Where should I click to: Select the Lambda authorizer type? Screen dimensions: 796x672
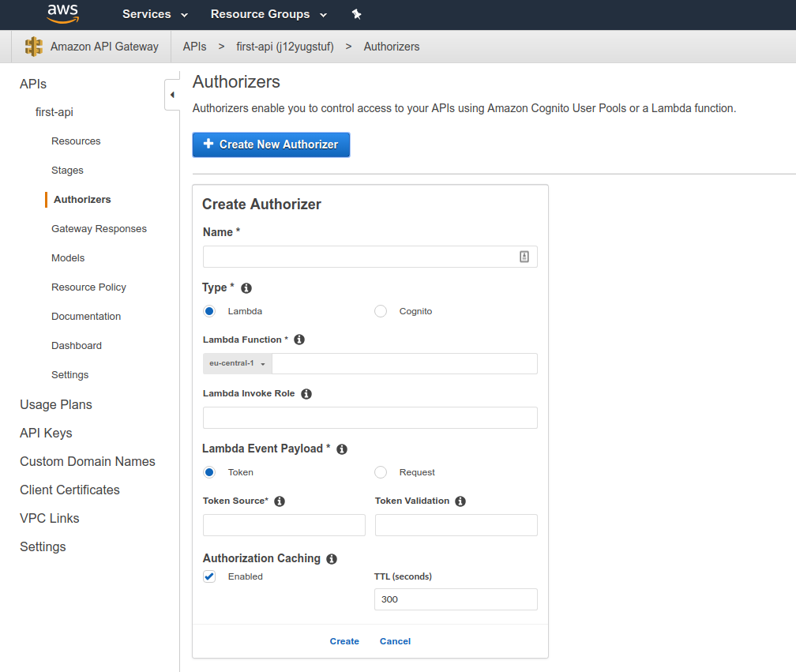click(209, 311)
